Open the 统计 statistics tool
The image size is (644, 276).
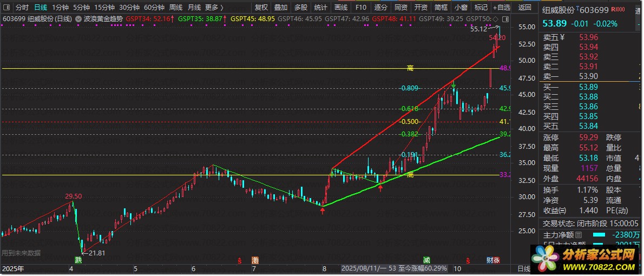pyautogui.click(x=321, y=8)
